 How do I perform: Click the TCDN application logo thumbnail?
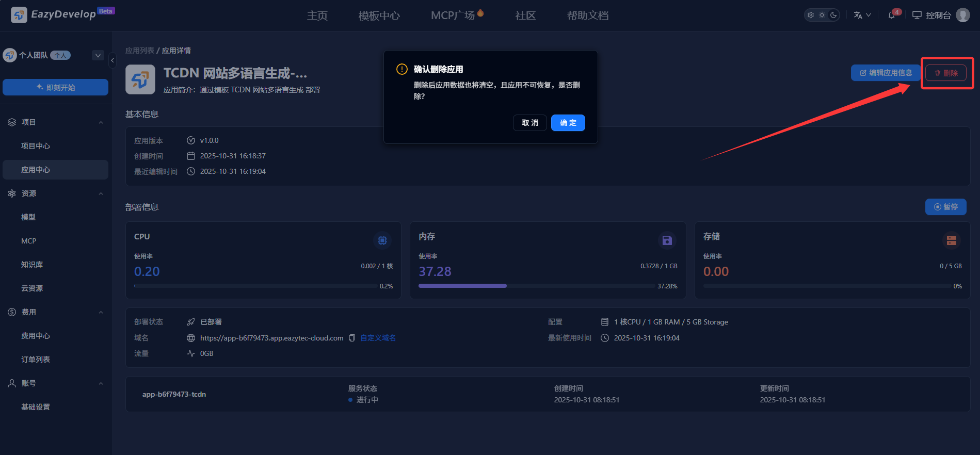click(140, 79)
